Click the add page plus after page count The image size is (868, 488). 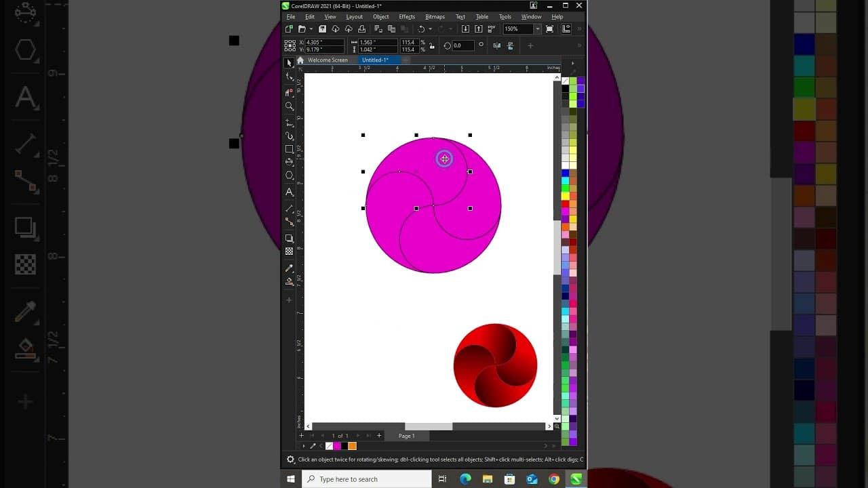(379, 436)
